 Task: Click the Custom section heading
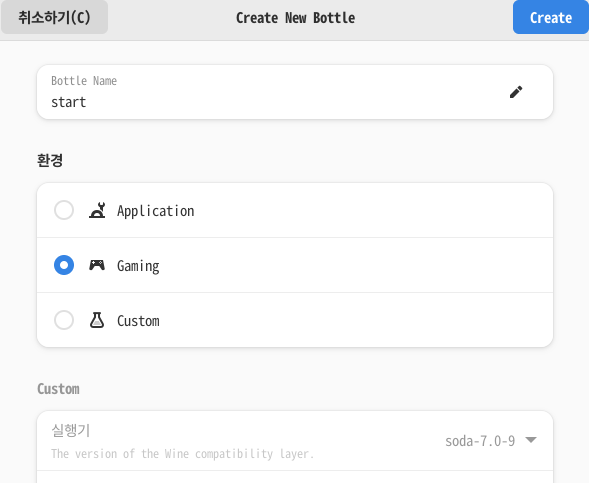(x=58, y=389)
